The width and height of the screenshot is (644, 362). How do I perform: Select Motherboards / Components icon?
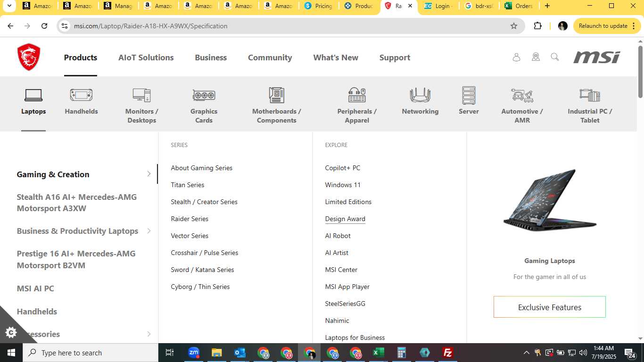pyautogui.click(x=277, y=95)
